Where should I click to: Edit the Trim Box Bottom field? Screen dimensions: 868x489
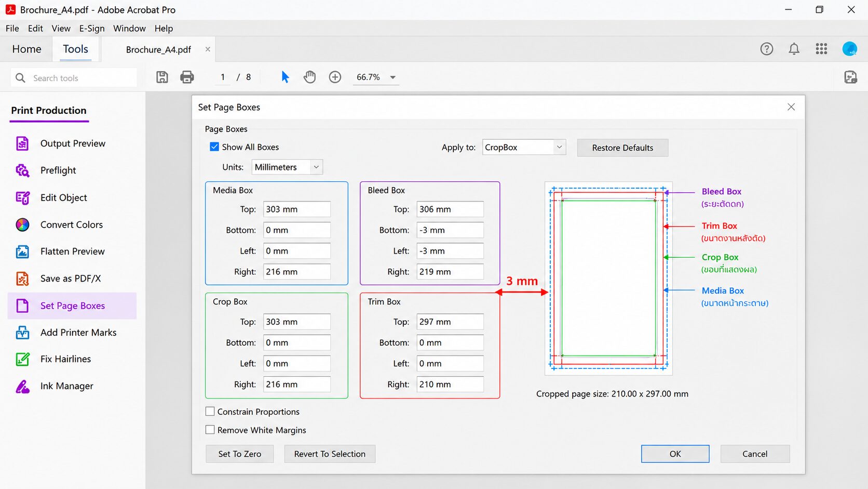click(450, 343)
